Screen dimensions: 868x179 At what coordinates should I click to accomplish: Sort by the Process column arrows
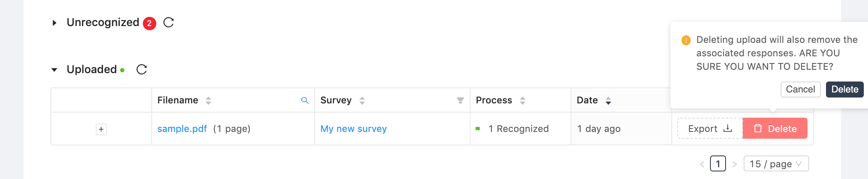(x=523, y=100)
